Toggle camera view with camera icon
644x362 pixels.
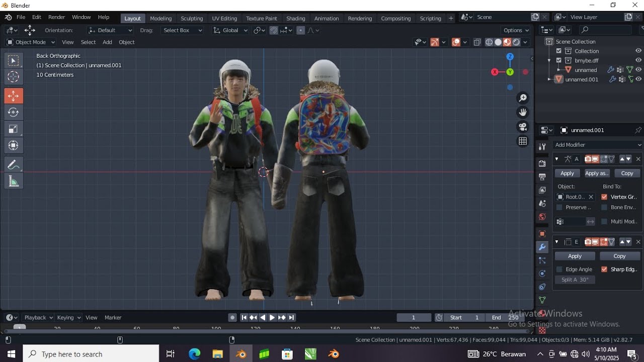pos(523,127)
